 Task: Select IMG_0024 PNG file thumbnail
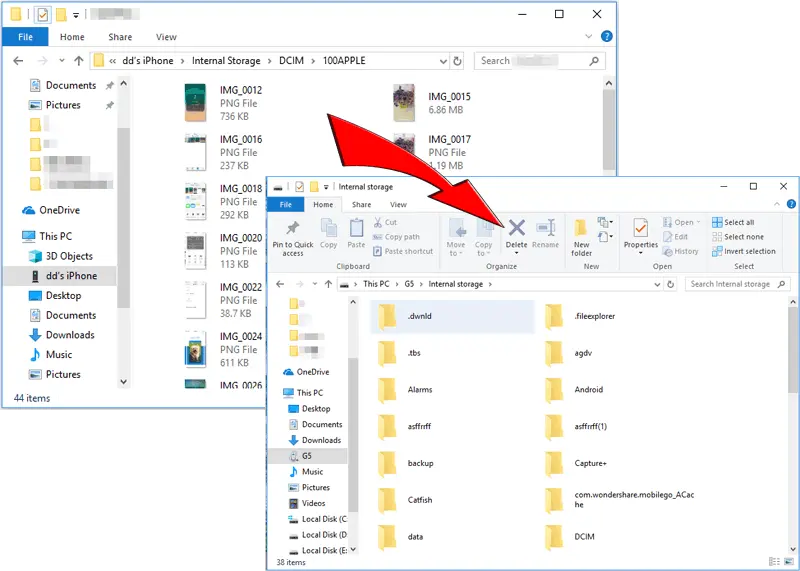(195, 350)
